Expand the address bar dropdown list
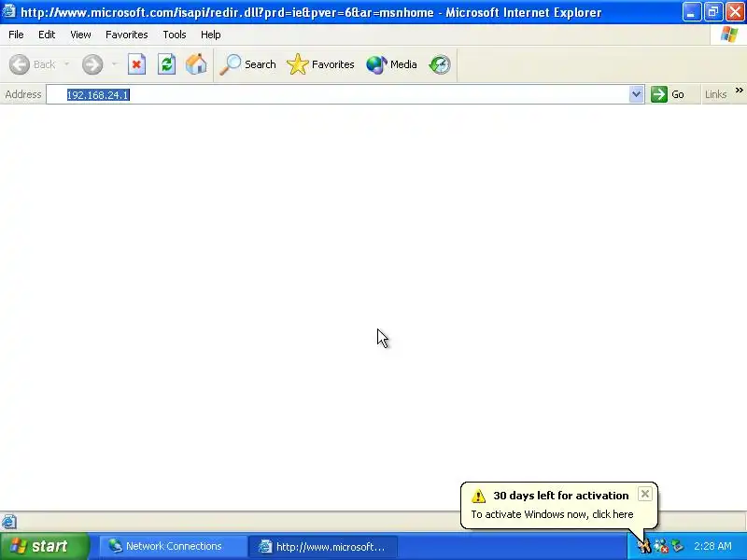The image size is (747, 560). point(636,94)
